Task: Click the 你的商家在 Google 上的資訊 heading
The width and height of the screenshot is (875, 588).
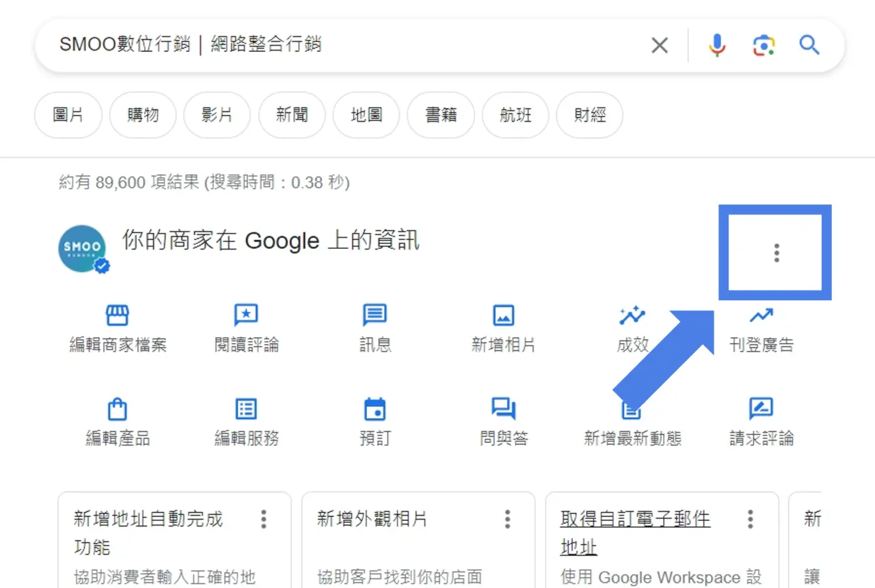Action: [x=271, y=240]
